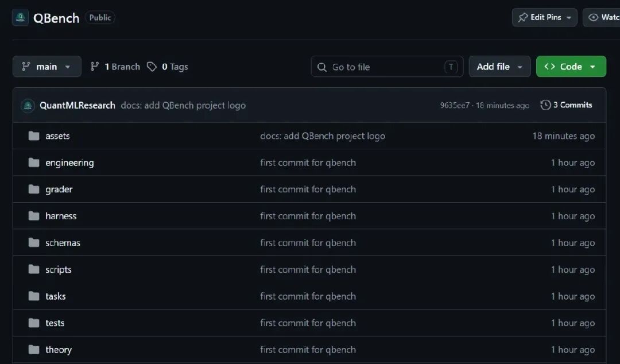Click the QBench repository avatar icon
Viewport: 620px width, 364px height.
[20, 18]
